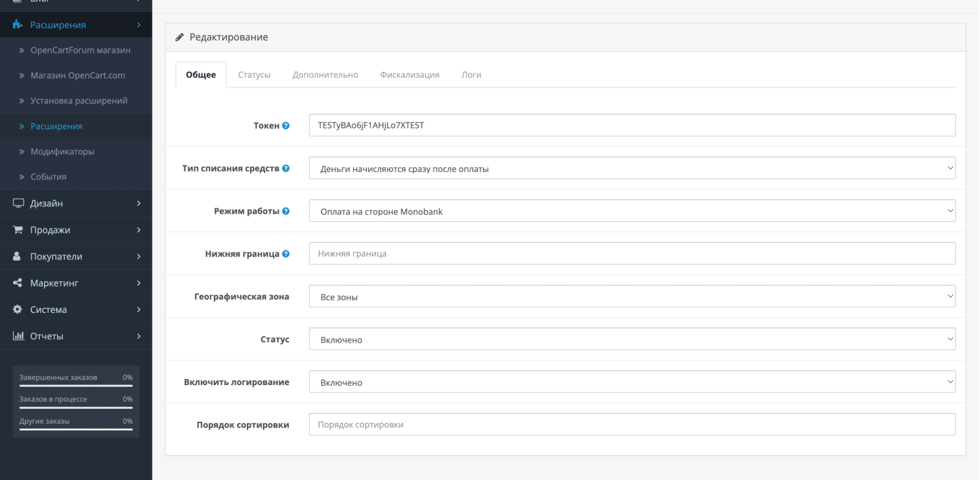Click the bar chart icon beside Отчеты
This screenshot has height=480, width=980.
click(18, 336)
